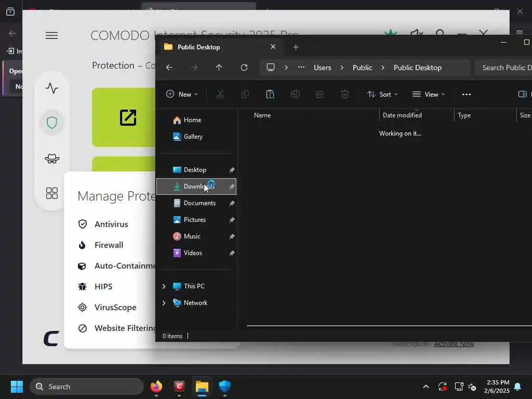Toggle the details pane icon
The image size is (532, 399).
(x=523, y=95)
